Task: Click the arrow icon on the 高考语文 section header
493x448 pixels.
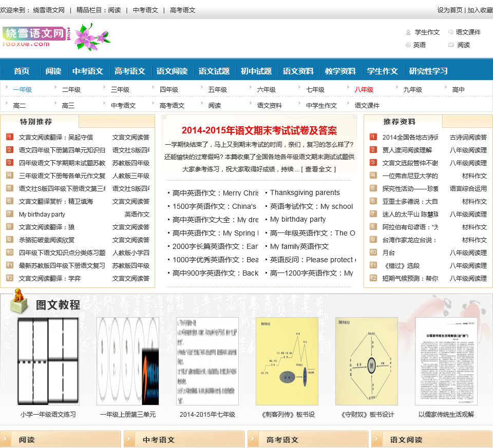Action: click(x=253, y=439)
